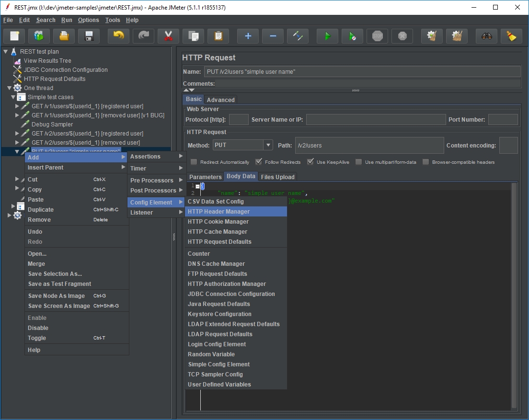Screen dimensions: 529x420
Task: Click the body data vertical scrollbar
Action: click(514, 295)
